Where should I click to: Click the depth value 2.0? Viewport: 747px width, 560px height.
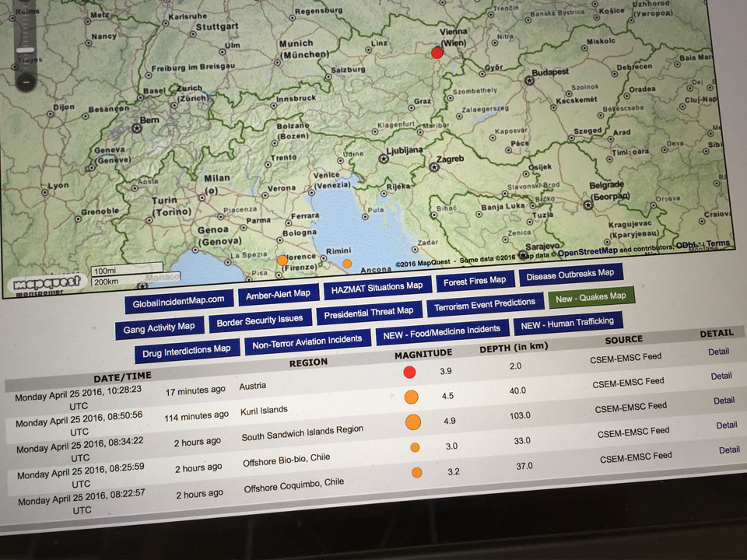point(515,366)
